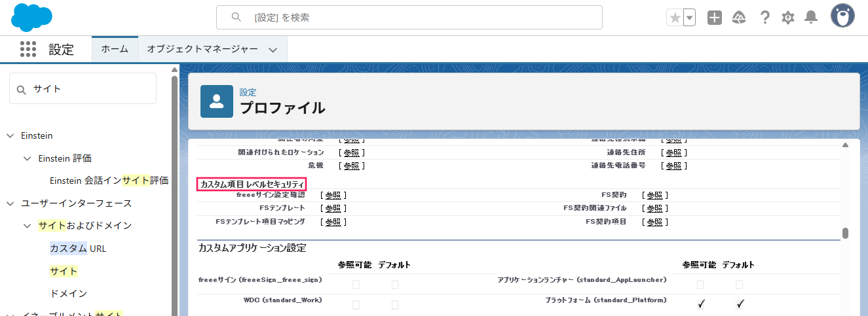Open 参照 link for FSテンプレート
Screen dimensions: 868x316
point(333,208)
